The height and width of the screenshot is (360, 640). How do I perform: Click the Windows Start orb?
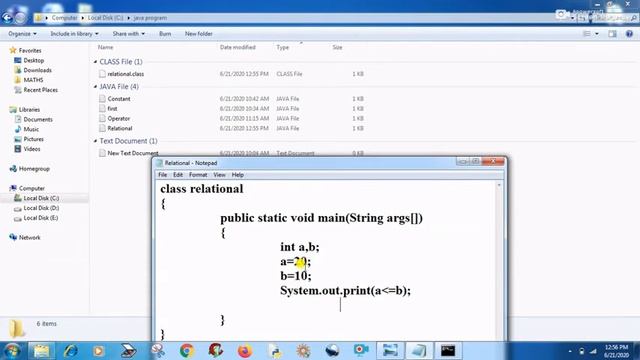pyautogui.click(x=11, y=351)
